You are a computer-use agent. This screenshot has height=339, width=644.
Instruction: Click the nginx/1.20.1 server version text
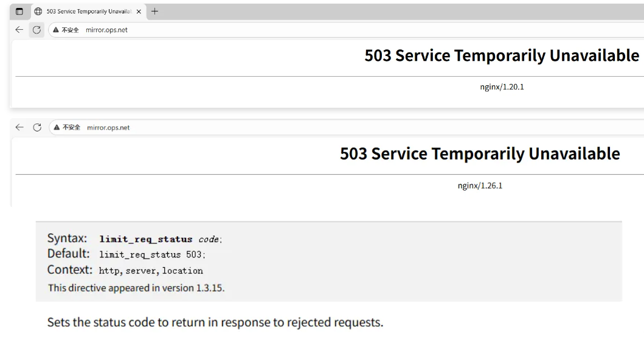pos(502,87)
